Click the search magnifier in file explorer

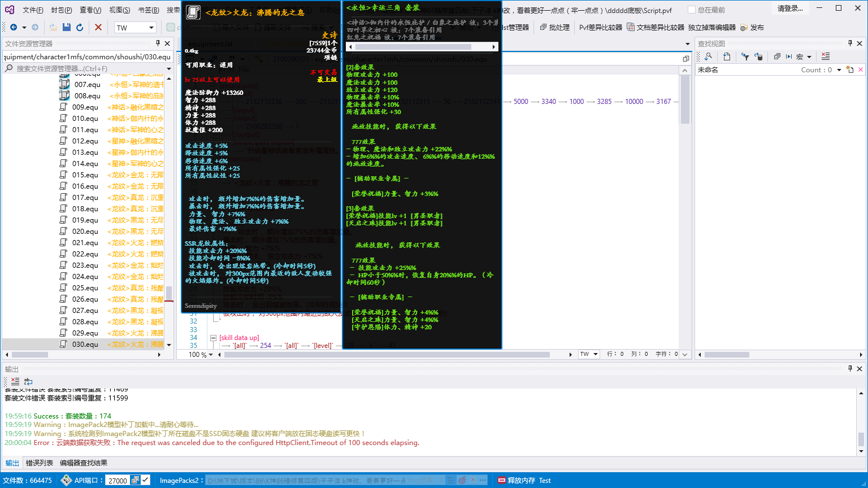tap(8, 68)
